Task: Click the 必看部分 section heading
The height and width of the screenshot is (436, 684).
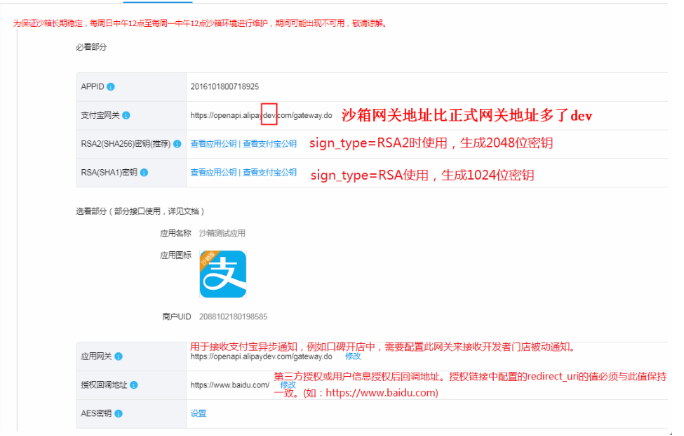Action: (x=91, y=47)
